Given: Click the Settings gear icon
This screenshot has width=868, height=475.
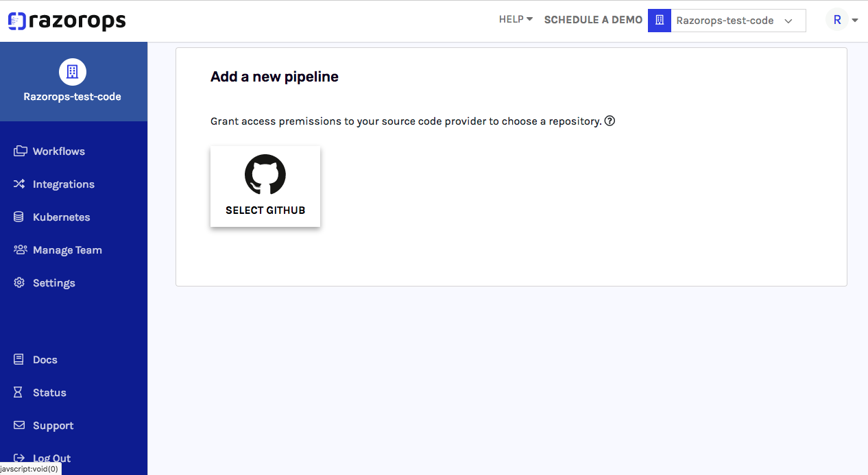Looking at the screenshot, I should (19, 282).
